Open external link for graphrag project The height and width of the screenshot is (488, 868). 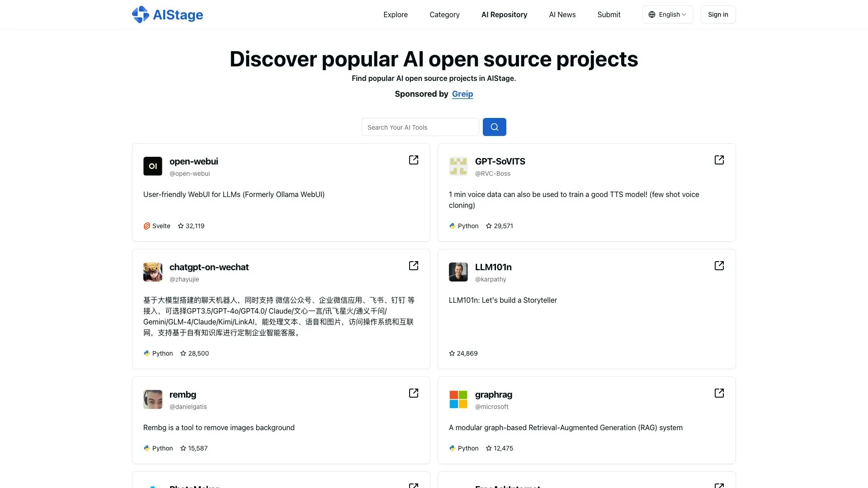(719, 393)
